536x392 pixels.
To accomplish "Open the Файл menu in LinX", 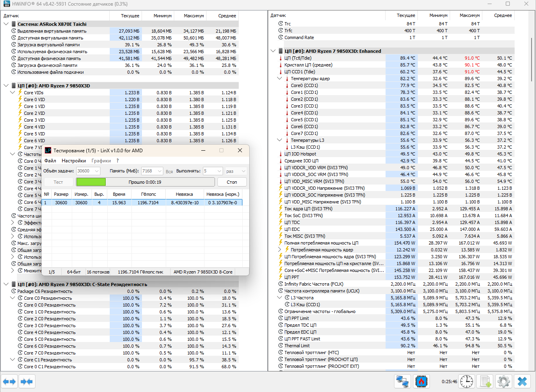I will coord(50,161).
